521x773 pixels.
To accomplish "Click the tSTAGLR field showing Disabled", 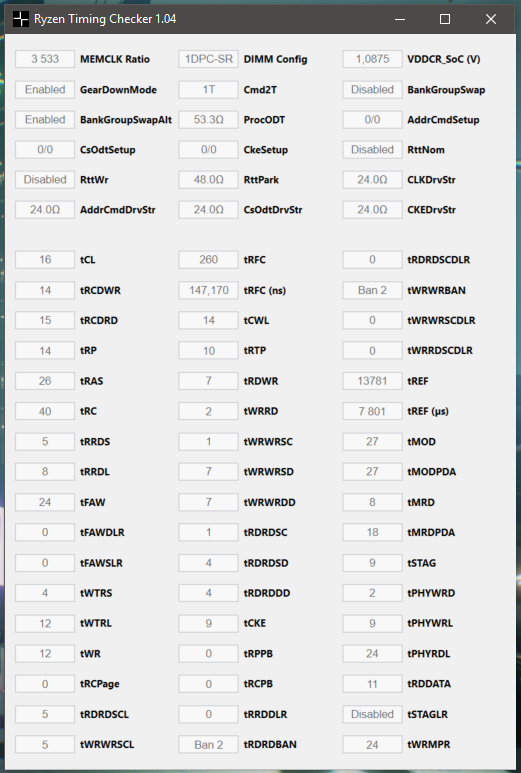I will (372, 714).
